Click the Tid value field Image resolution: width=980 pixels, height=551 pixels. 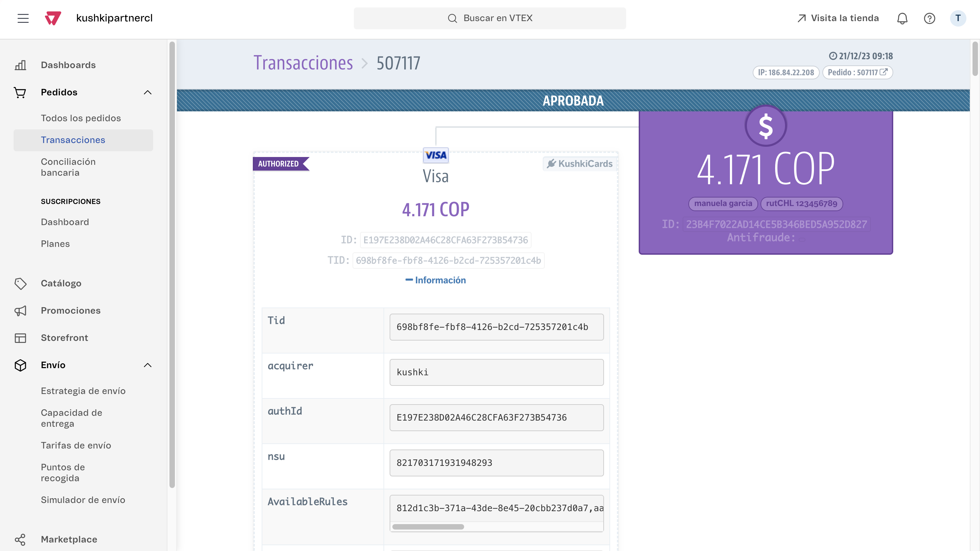tap(496, 327)
